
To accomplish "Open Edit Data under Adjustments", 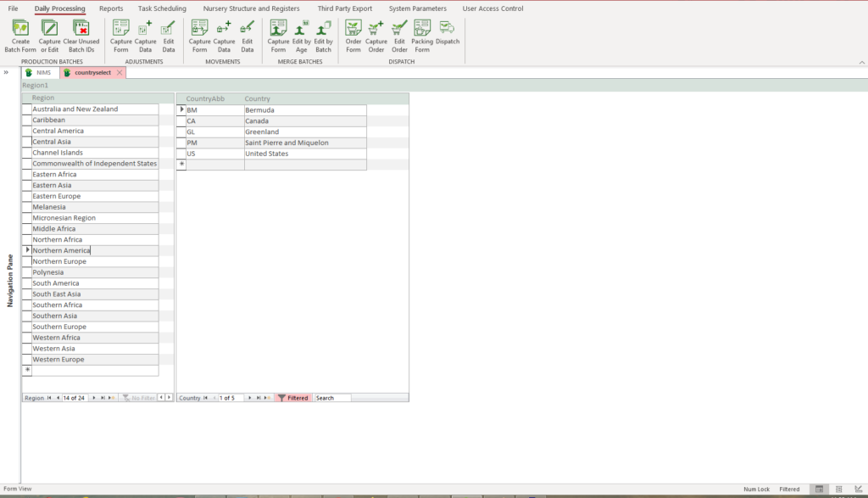I will coord(169,29).
